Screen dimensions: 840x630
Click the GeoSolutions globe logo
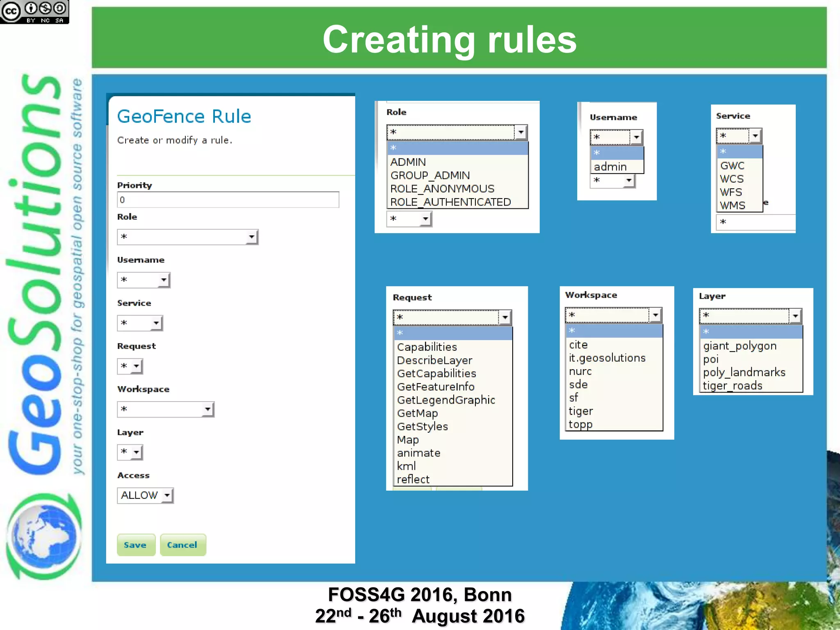pyautogui.click(x=43, y=536)
